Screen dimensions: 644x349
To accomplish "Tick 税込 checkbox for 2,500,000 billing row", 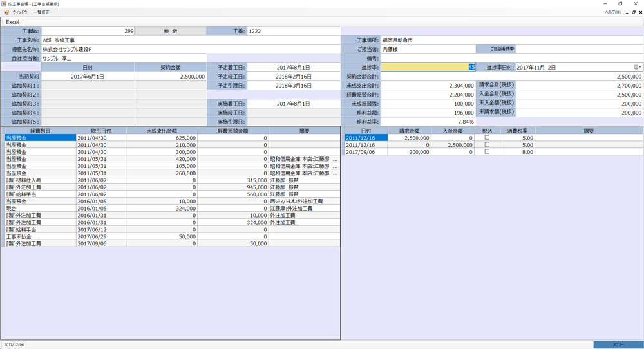I will pyautogui.click(x=487, y=137).
